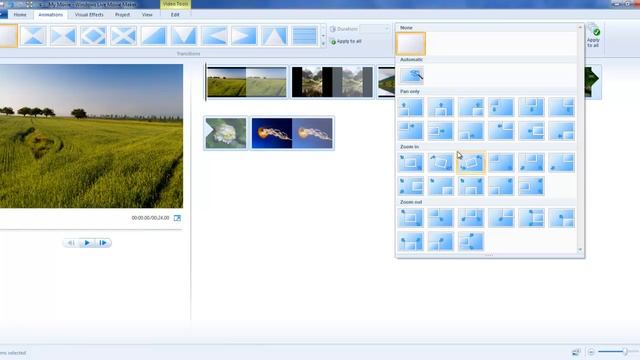Image resolution: width=640 pixels, height=360 pixels.
Task: Apply the upward triangle transition
Action: [x=274, y=36]
